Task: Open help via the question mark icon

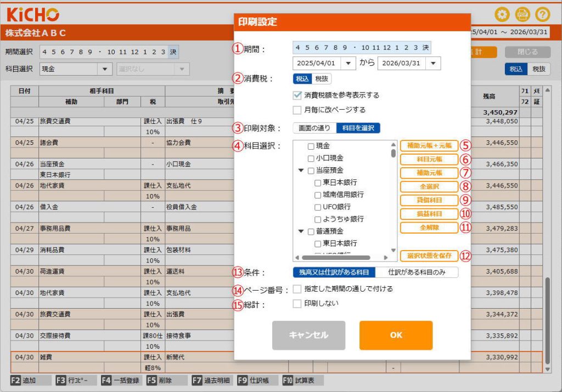Action: tap(543, 14)
